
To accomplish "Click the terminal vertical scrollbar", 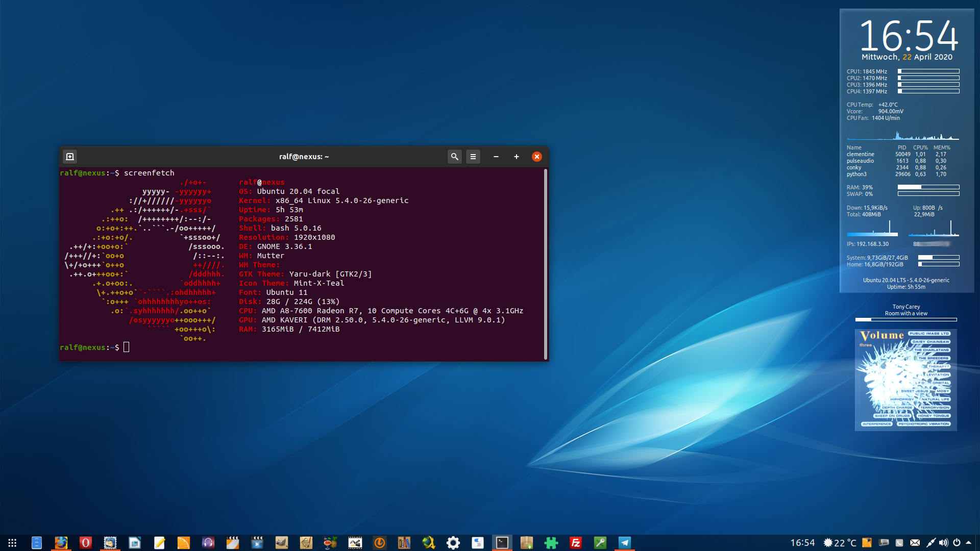I will tap(545, 264).
